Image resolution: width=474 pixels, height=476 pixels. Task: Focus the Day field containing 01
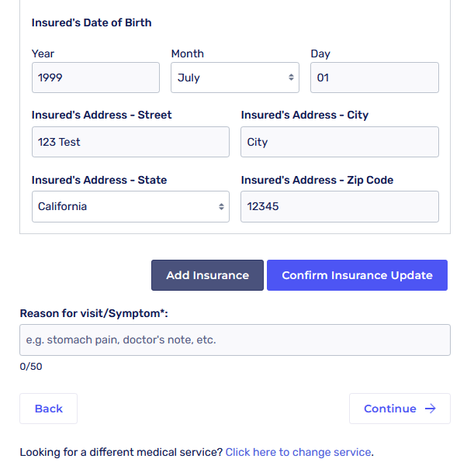(374, 78)
